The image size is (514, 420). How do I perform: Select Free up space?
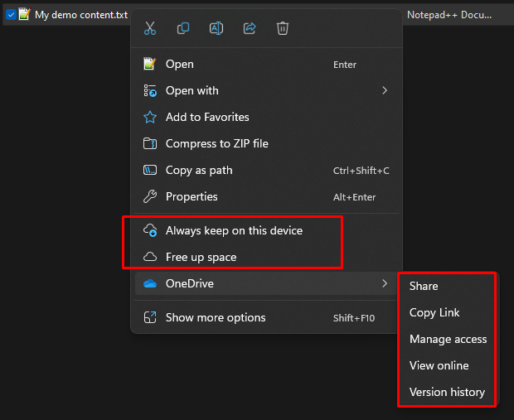point(201,257)
